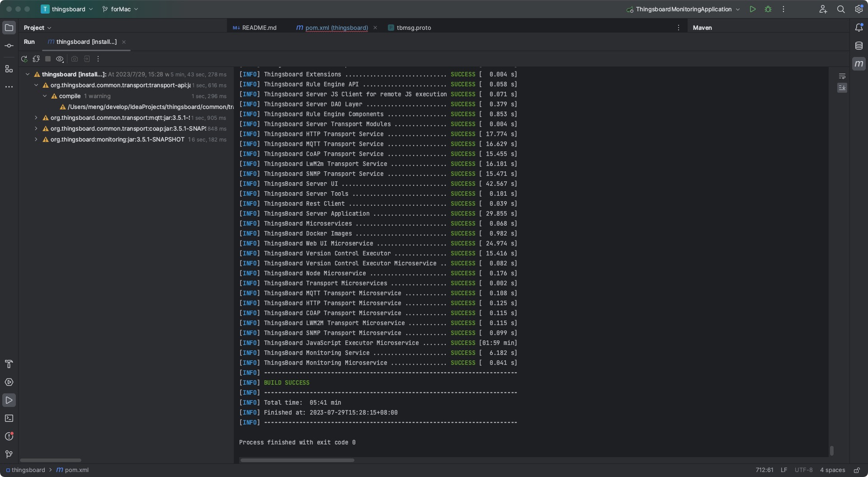This screenshot has height=477, width=868.
Task: Open the eye view-options toggle in Run toolbar
Action: coord(60,59)
